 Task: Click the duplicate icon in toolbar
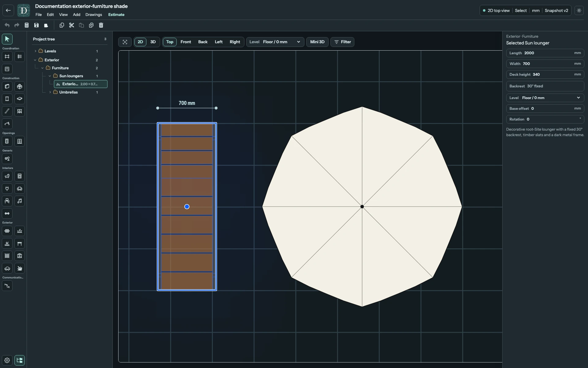click(91, 25)
